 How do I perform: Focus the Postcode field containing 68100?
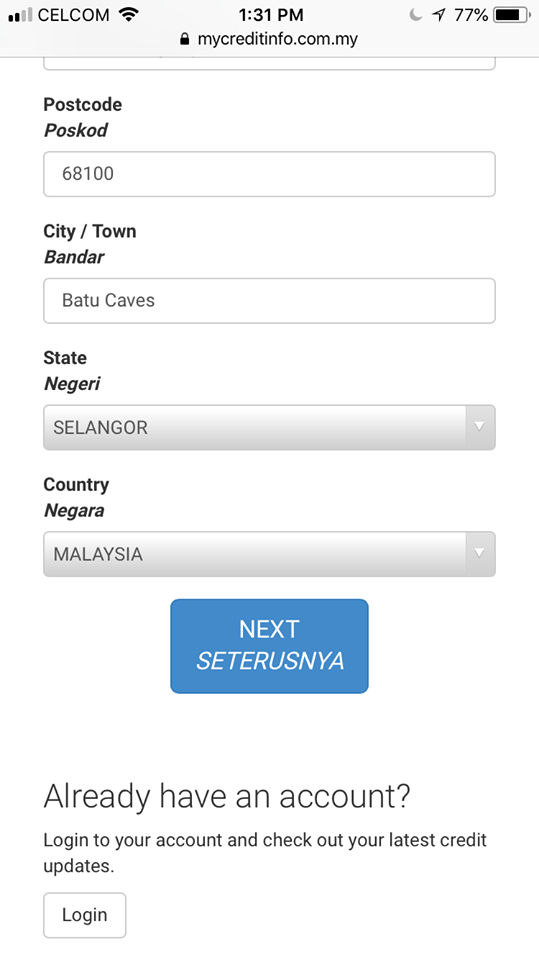(269, 174)
